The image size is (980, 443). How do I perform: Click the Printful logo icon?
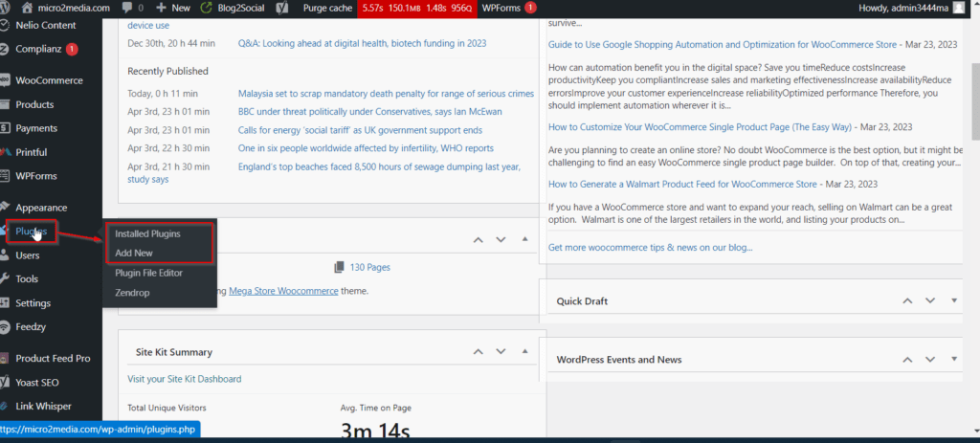pos(5,152)
